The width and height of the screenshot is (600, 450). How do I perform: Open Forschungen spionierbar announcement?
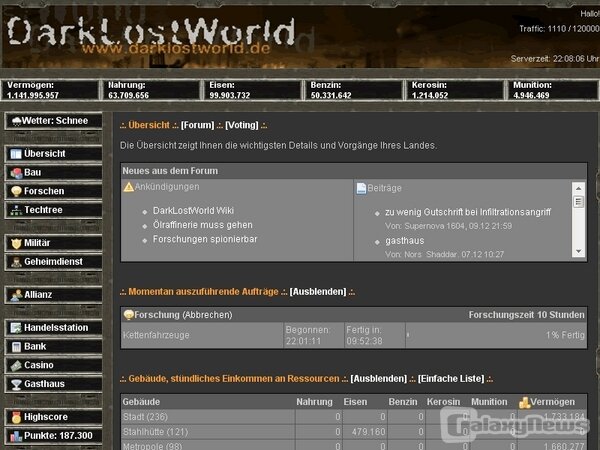(205, 240)
